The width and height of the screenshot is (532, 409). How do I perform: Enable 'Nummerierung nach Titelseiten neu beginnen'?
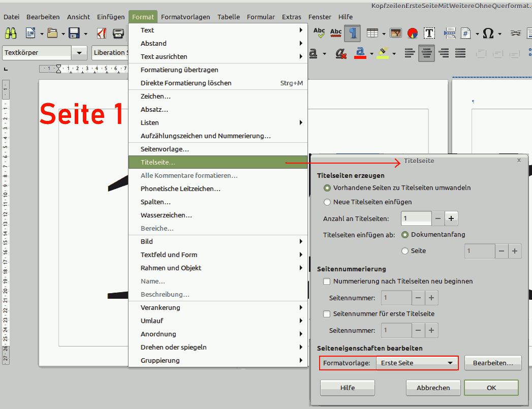point(327,281)
